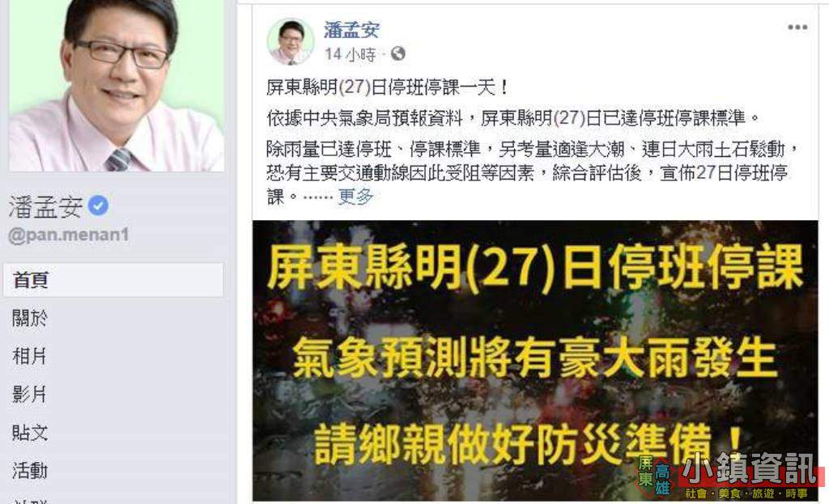This screenshot has height=504, width=829.
Task: Switch to the 貼文 section
Action: [30, 432]
